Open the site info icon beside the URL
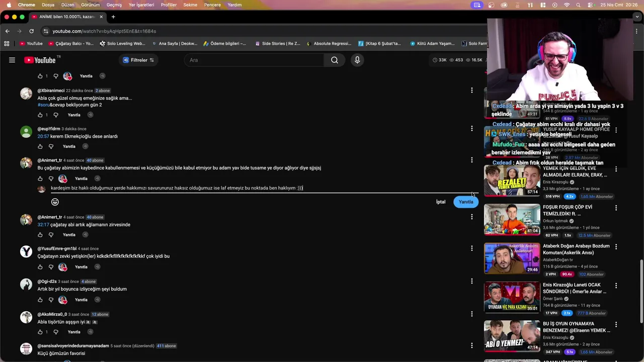Image resolution: width=644 pixels, height=362 pixels. coord(46,31)
